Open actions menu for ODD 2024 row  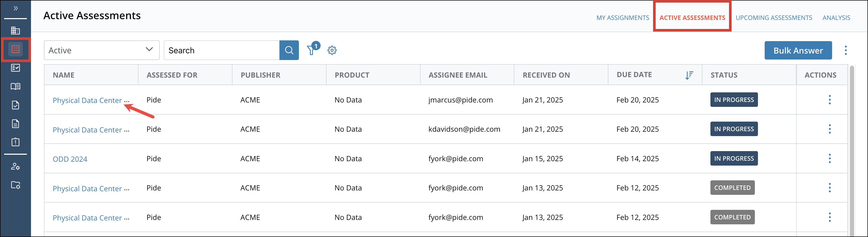(x=830, y=159)
